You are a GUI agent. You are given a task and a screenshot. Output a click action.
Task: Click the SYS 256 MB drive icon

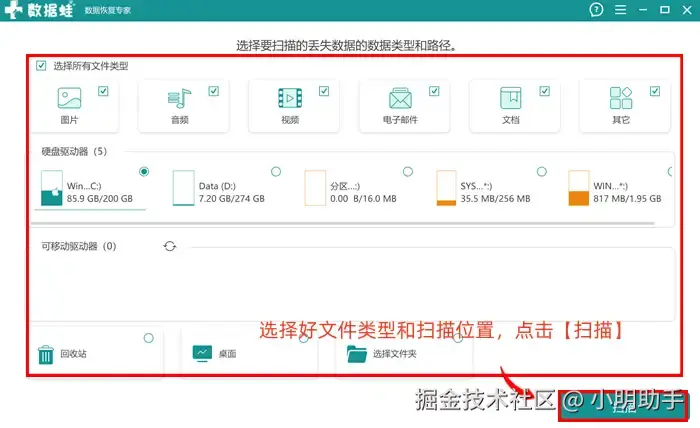coord(446,188)
